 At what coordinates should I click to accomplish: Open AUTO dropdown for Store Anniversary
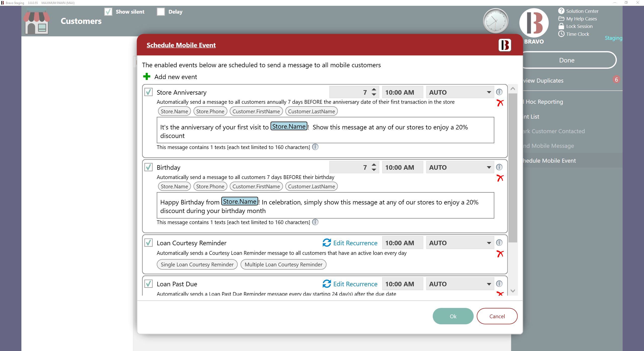click(460, 92)
